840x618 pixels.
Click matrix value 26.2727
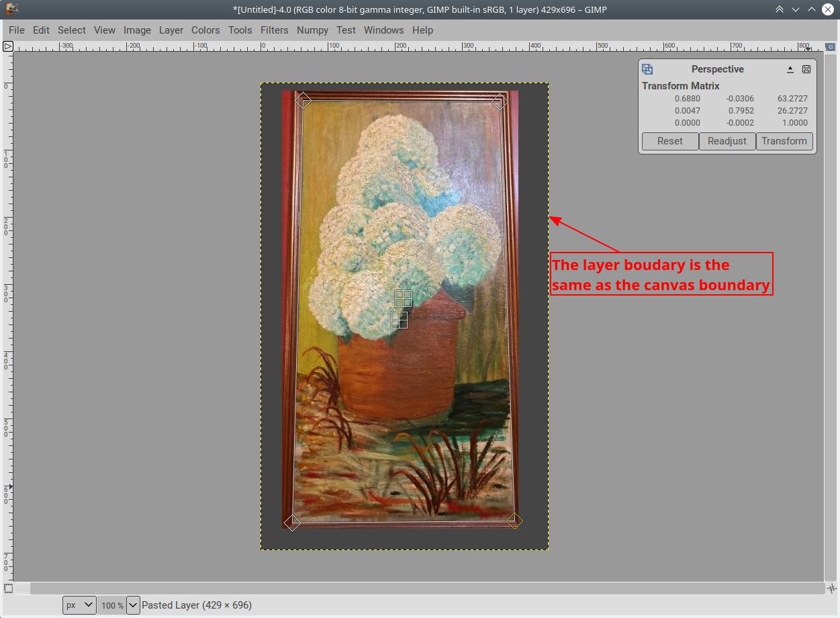[x=792, y=111]
